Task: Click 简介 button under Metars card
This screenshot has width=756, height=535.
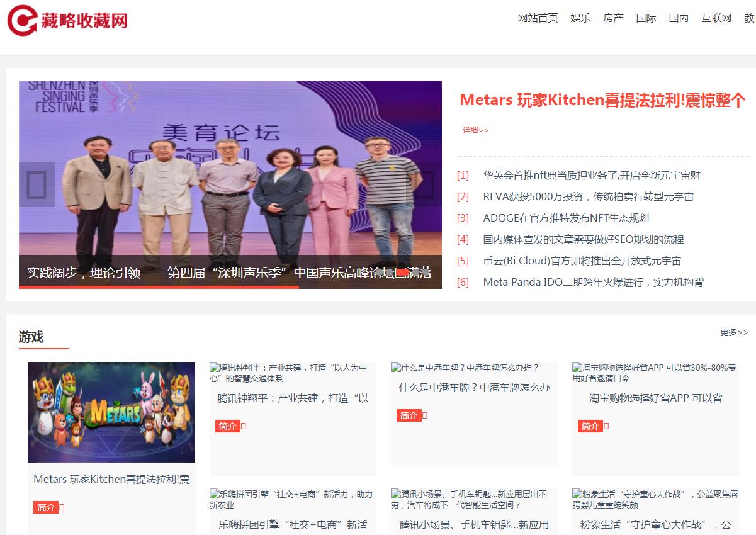Action: 46,507
